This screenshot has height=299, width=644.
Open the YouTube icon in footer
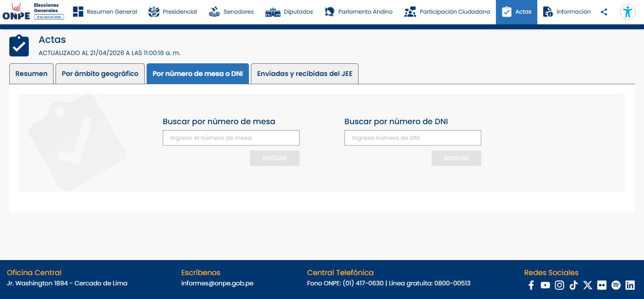(545, 285)
